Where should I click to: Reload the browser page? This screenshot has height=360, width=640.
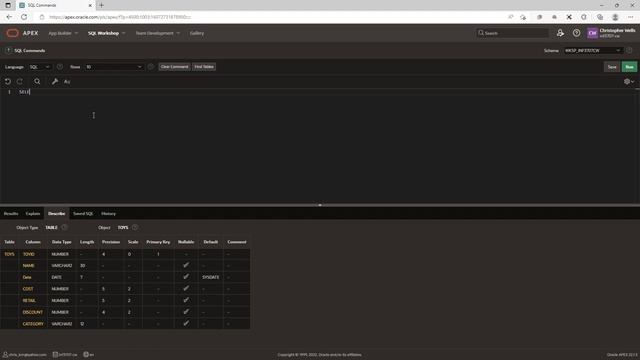[24, 17]
